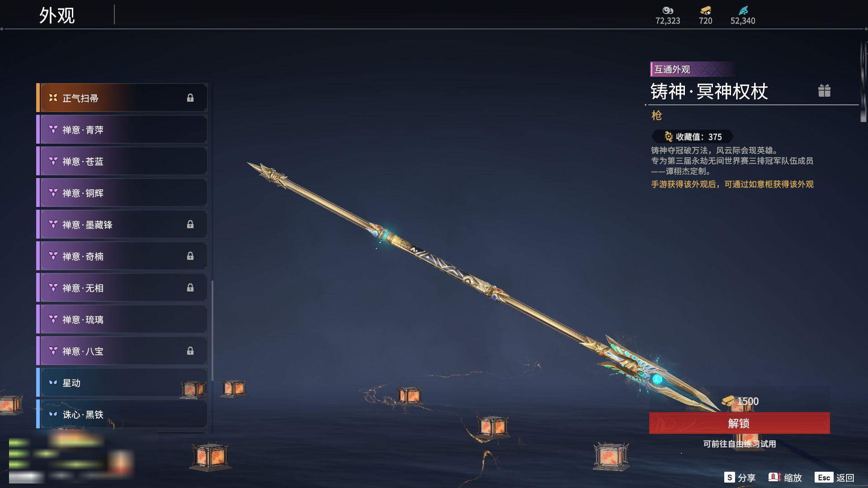Click the gift icon beside 铸神·冥神权杖
This screenshot has height=488, width=868.
tap(824, 91)
